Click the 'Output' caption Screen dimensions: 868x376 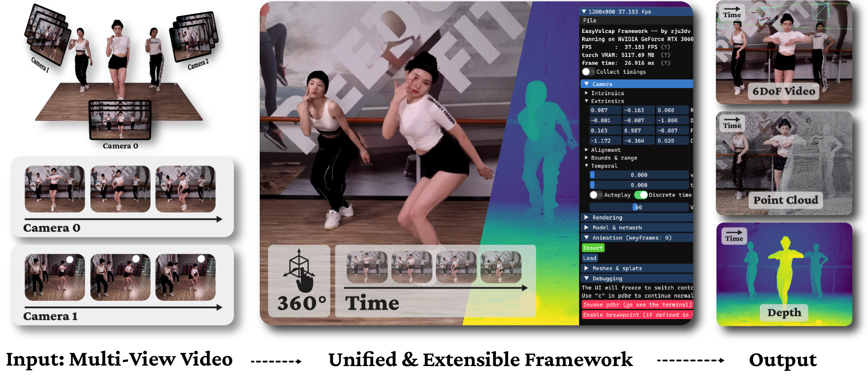point(782,360)
